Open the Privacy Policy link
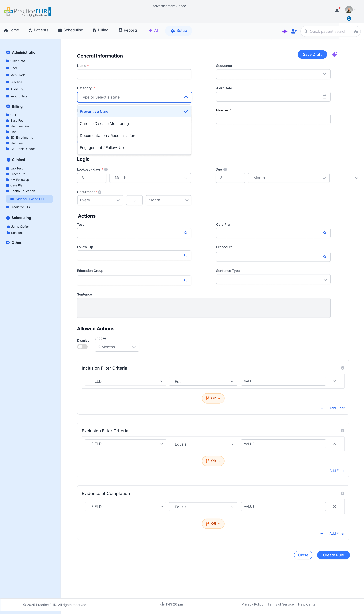This screenshot has height=614, width=364. [x=252, y=604]
